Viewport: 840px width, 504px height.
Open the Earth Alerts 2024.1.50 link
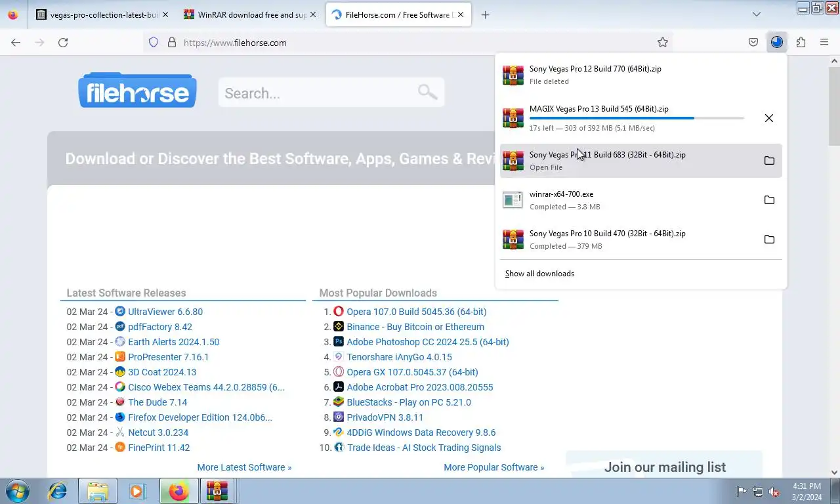174,342
